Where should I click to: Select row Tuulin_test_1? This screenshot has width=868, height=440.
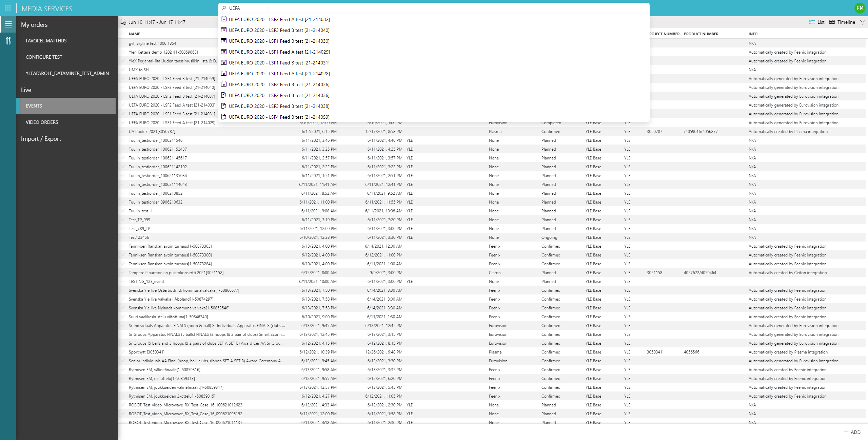click(492, 211)
